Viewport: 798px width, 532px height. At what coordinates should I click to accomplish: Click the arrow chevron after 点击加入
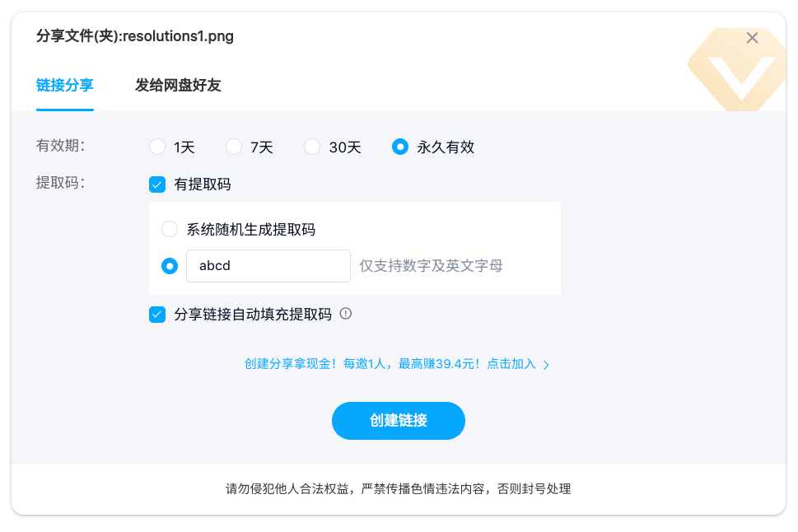point(546,364)
